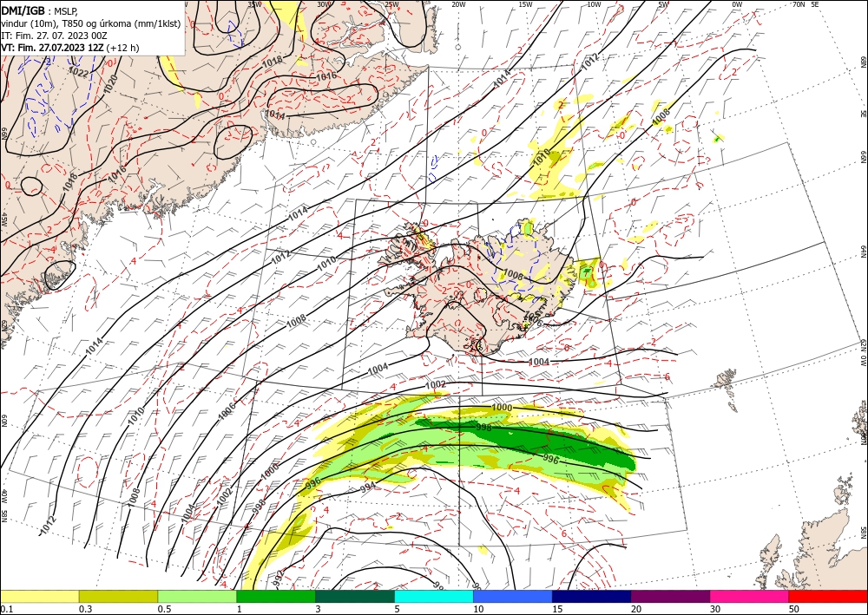This screenshot has width=868, height=615.
Task: Choose the navy 15–20 legend swatch
Action: tap(592, 596)
